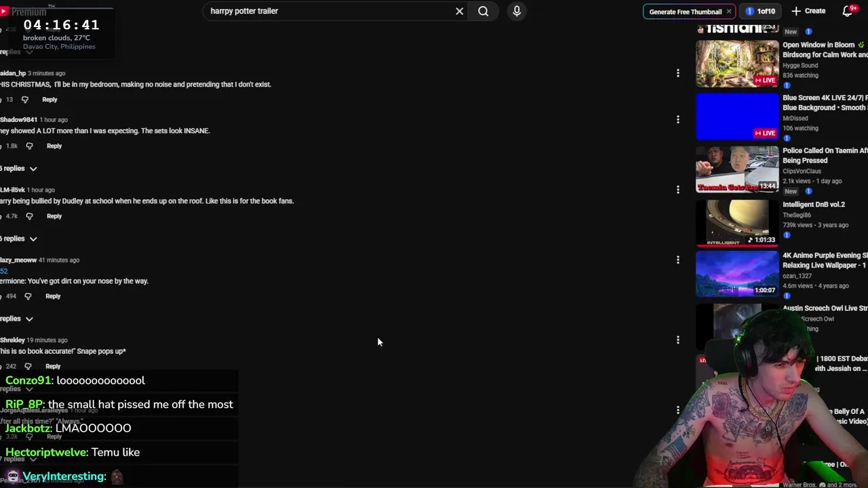This screenshot has height=488, width=868.
Task: Reply to the dirt on your nose comment
Action: pos(53,296)
